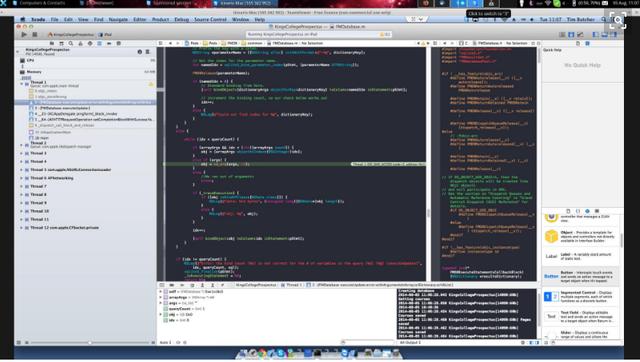Image resolution: width=640 pixels, height=362 pixels.
Task: Click the Run (play) button in Xcode toolbar
Action: [24, 35]
